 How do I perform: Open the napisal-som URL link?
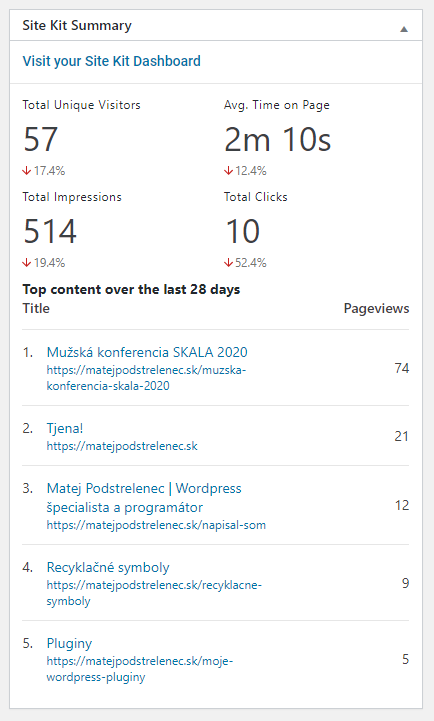(156, 525)
